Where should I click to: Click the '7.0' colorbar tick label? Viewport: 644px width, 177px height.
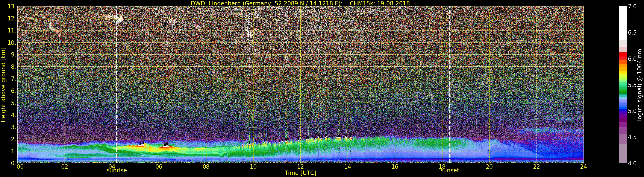click(x=632, y=6)
